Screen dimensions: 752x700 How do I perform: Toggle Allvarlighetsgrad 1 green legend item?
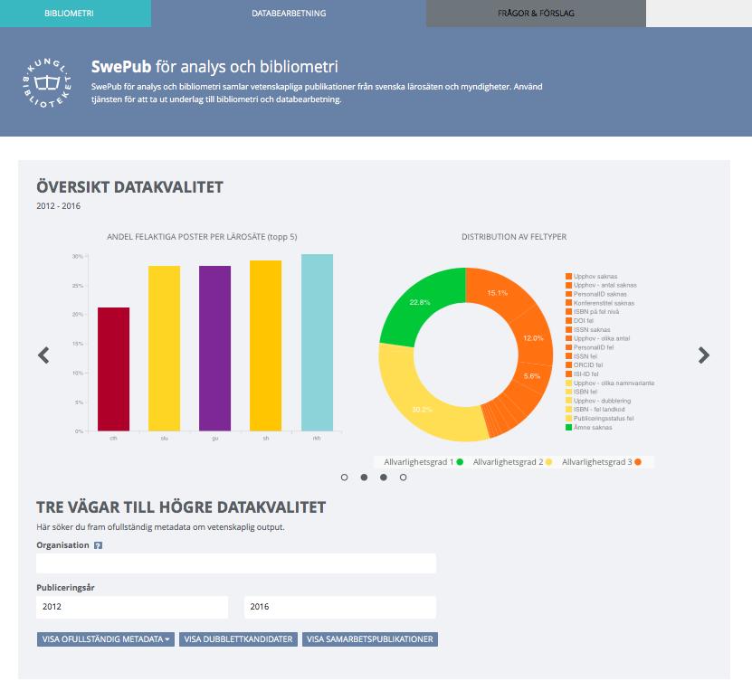tap(424, 462)
